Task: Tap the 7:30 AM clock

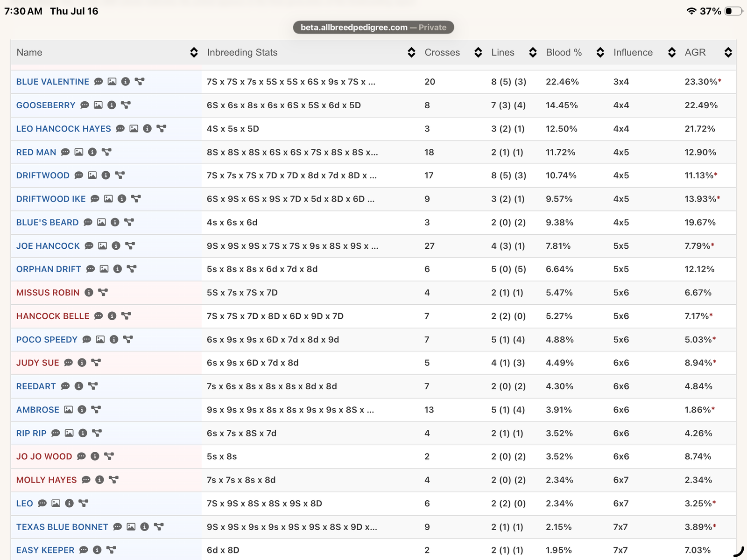Action: click(x=23, y=11)
